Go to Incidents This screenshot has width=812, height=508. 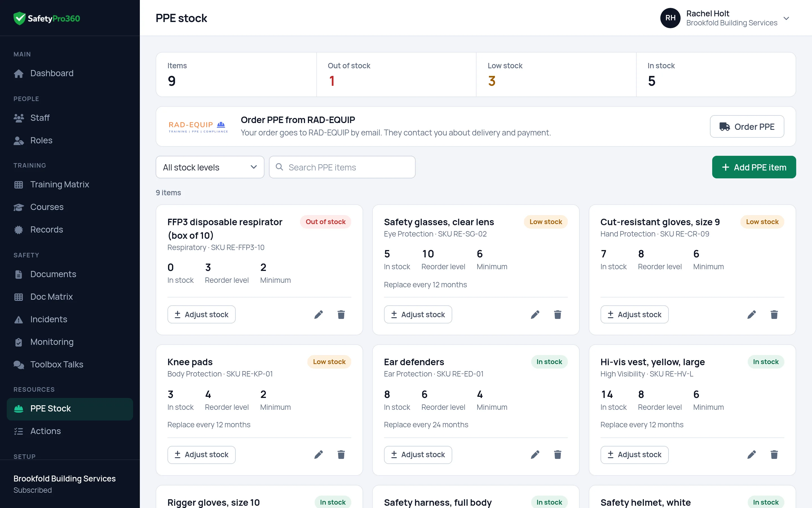70,319
